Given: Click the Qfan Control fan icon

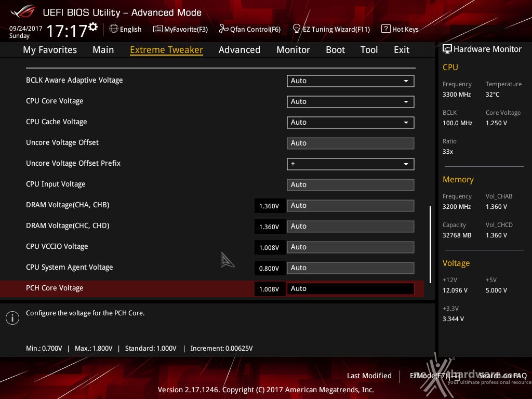Looking at the screenshot, I should coord(223,29).
